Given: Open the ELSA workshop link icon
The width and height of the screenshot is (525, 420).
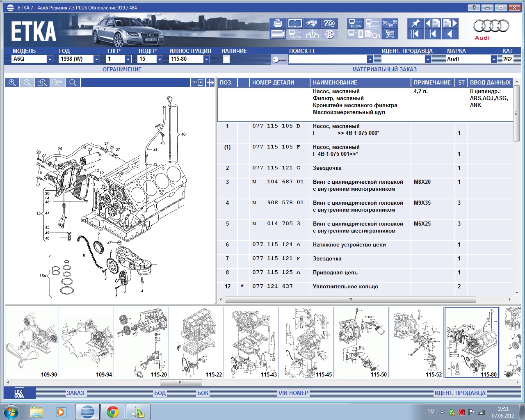Looking at the screenshot, I should [355, 23].
